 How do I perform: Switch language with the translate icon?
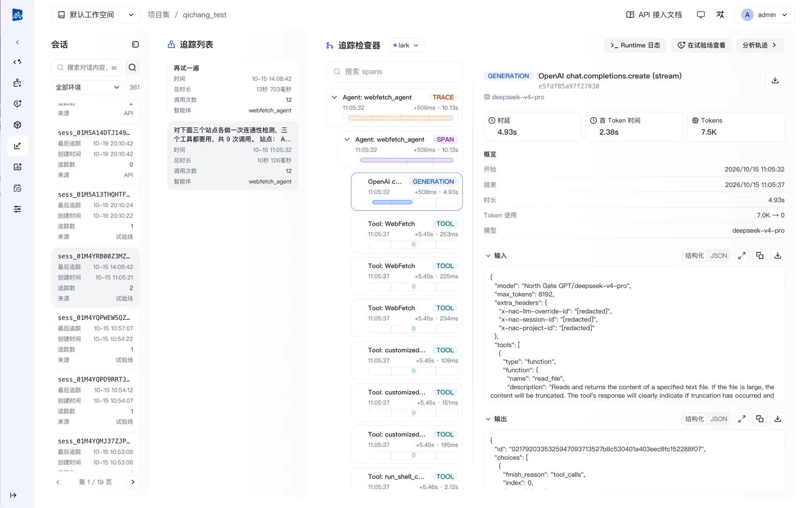720,15
